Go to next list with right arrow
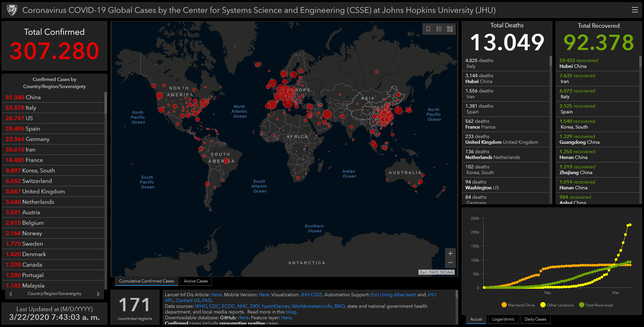Screen dimensions: 644x327 [98, 294]
